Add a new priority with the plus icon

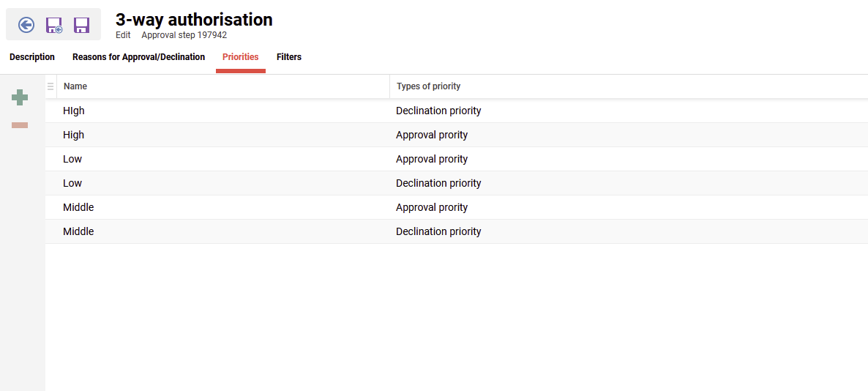click(x=20, y=97)
